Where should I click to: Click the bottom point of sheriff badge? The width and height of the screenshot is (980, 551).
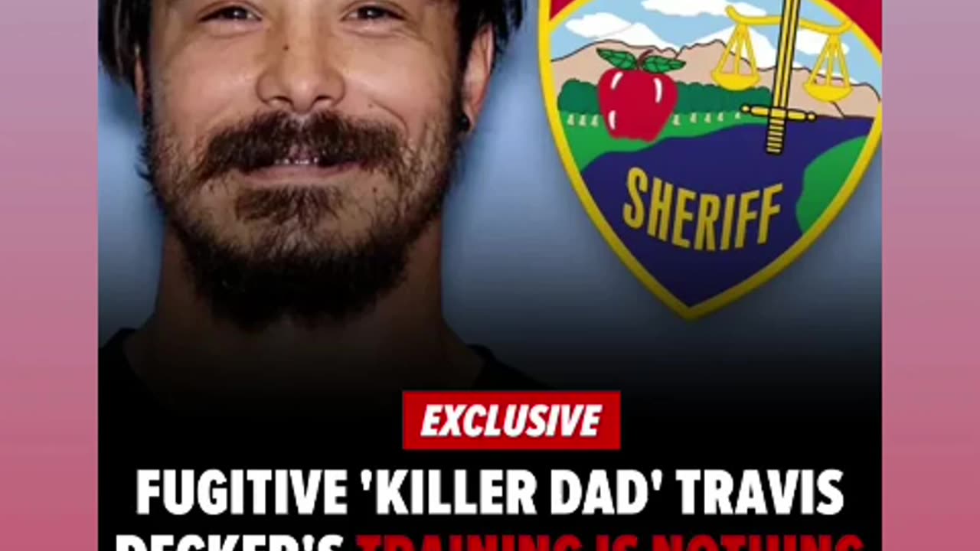coord(693,312)
